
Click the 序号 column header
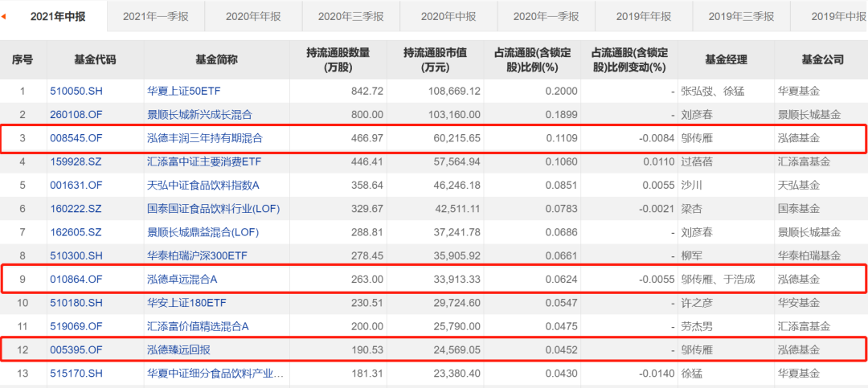(23, 59)
